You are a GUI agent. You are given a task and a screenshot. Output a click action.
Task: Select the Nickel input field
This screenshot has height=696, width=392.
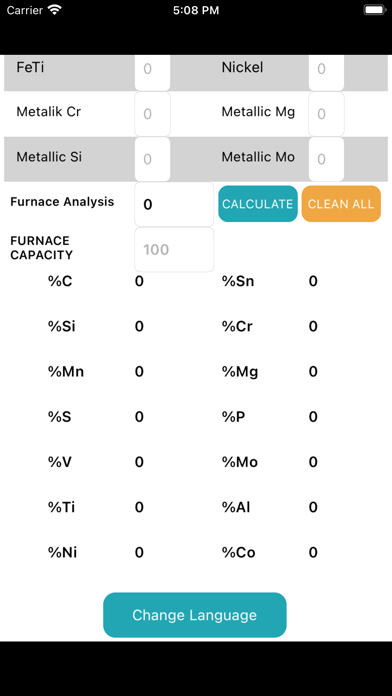click(x=326, y=71)
